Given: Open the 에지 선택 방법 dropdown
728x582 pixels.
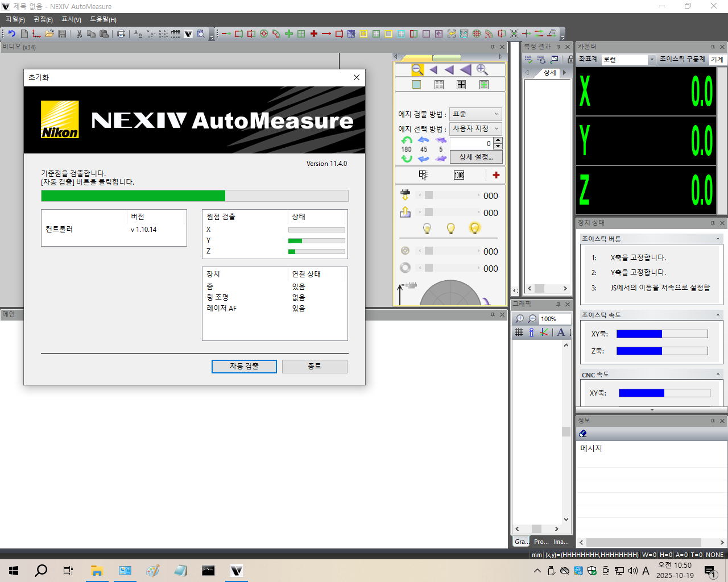Looking at the screenshot, I should pos(475,129).
